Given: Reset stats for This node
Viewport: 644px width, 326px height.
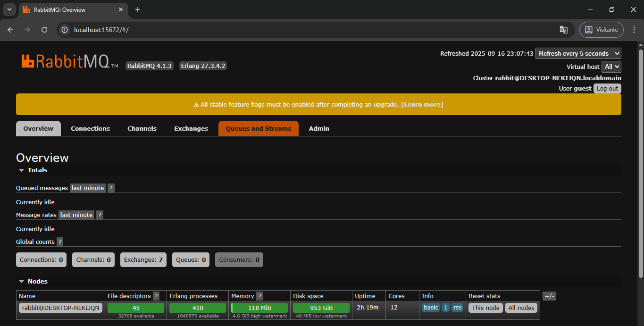Looking at the screenshot, I should (485, 308).
